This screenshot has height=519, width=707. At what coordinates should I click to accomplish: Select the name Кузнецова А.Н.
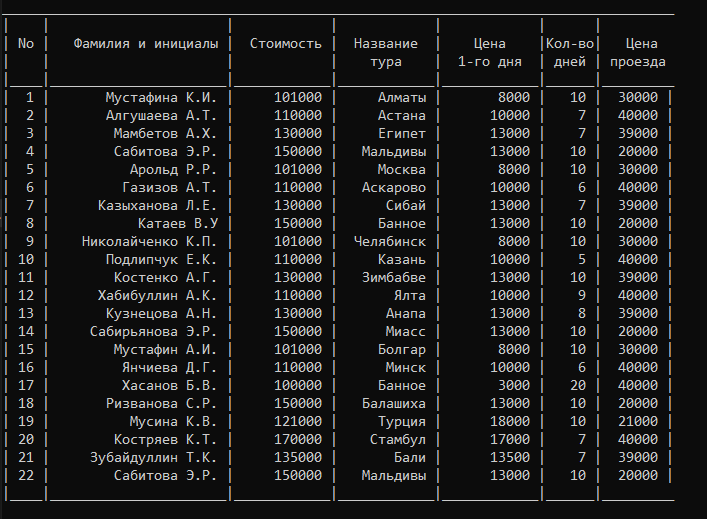(161, 313)
